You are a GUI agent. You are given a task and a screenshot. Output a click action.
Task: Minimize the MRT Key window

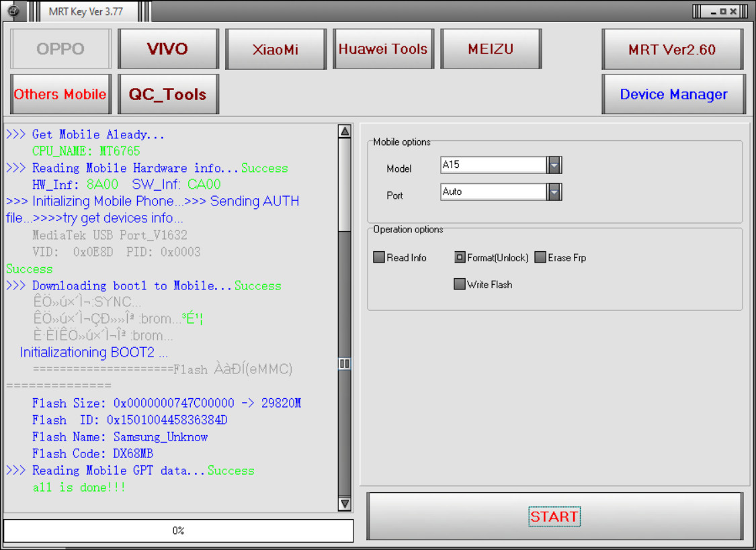click(714, 11)
